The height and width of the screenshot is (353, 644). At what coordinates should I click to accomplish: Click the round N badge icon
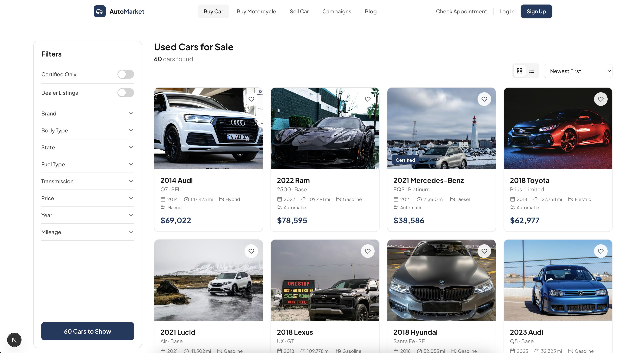point(14,340)
